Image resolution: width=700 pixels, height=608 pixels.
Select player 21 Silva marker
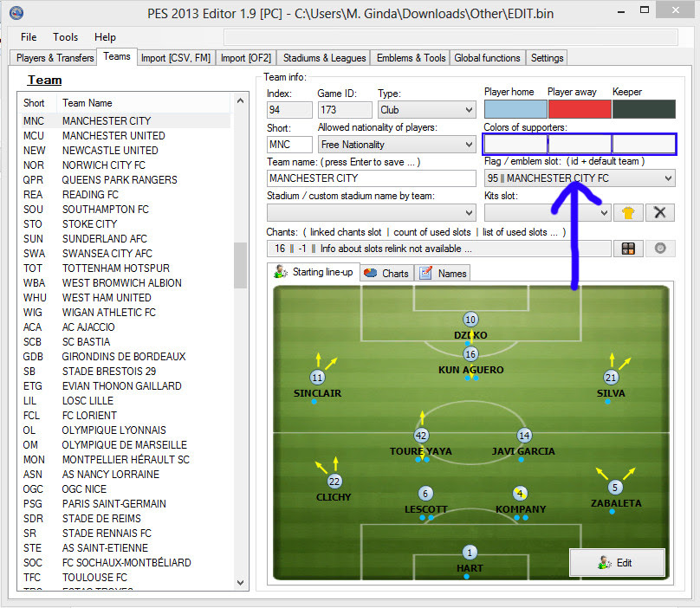tap(610, 378)
